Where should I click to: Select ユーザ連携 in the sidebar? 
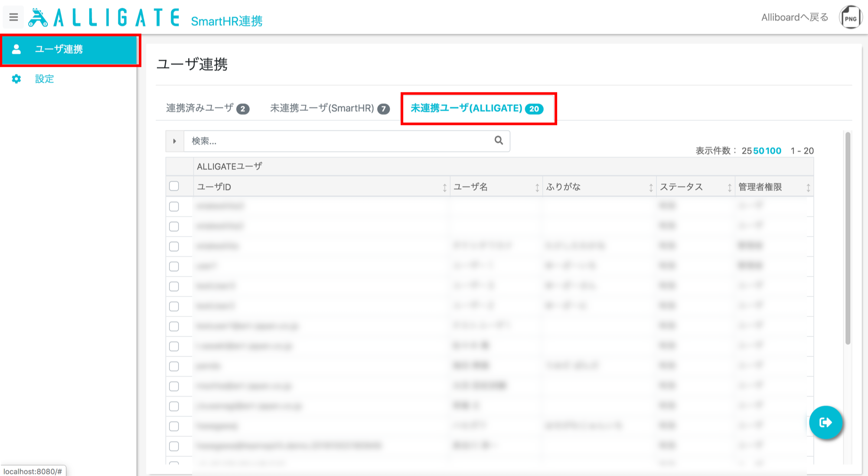[69, 49]
